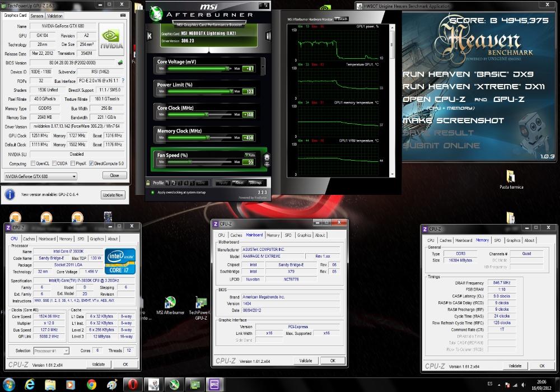Toggle Apply overclocking at system startup
Screen dimensions: 560x392
click(x=153, y=193)
